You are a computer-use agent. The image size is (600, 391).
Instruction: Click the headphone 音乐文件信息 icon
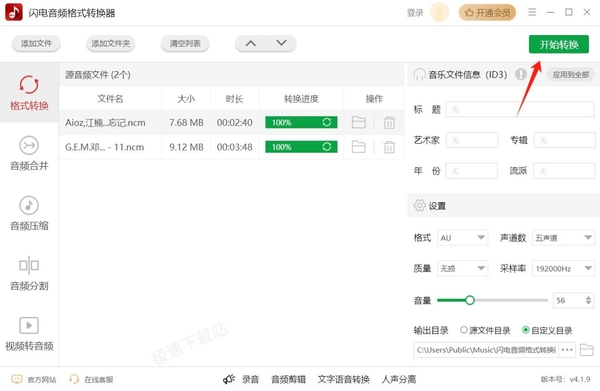(x=419, y=74)
